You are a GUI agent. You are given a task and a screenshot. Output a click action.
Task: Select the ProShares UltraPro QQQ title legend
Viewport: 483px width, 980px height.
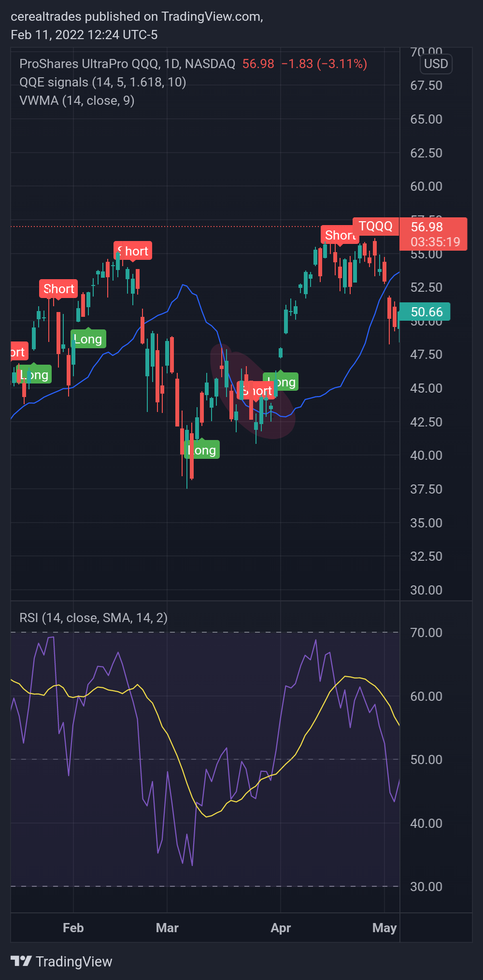[x=128, y=64]
